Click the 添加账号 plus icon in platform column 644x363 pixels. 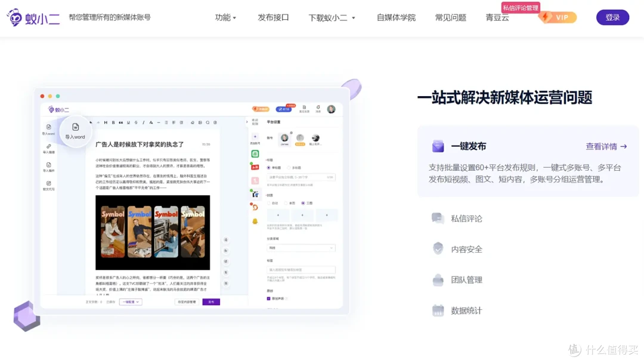click(255, 137)
